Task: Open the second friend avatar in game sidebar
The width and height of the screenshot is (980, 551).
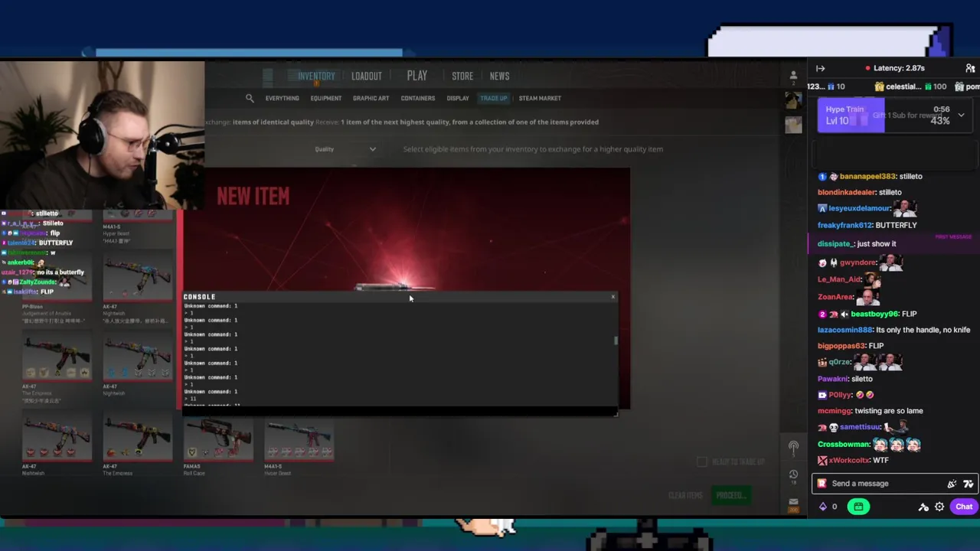Action: coord(793,124)
